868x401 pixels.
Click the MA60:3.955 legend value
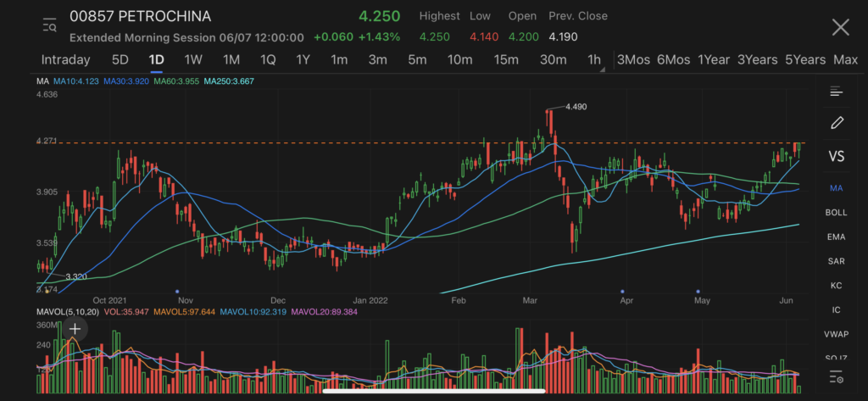click(x=176, y=81)
